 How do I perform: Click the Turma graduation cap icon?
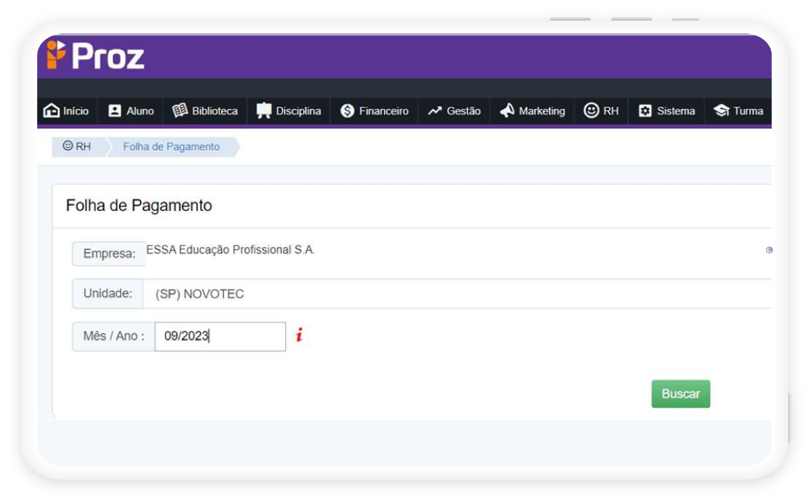point(721,111)
